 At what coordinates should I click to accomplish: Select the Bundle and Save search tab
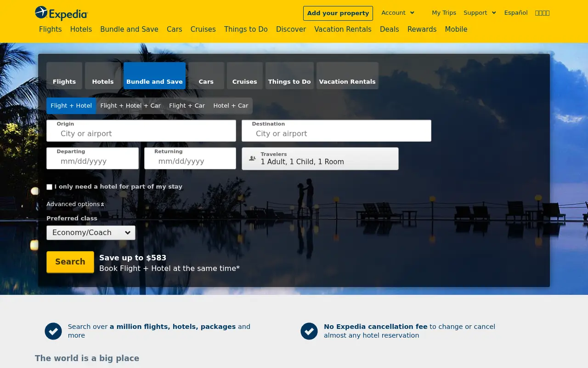pyautogui.click(x=154, y=76)
